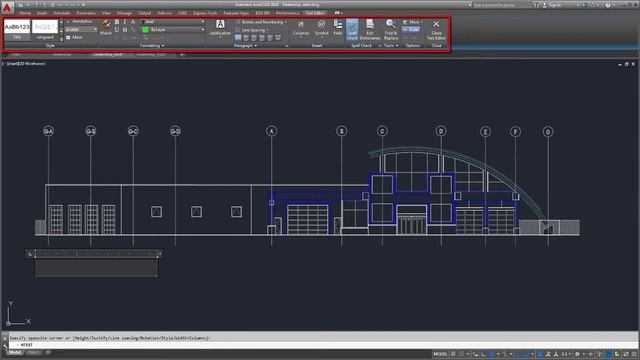Insert a Symbol with the @ icon
Viewport: 640px width, 360px height.
click(322, 28)
